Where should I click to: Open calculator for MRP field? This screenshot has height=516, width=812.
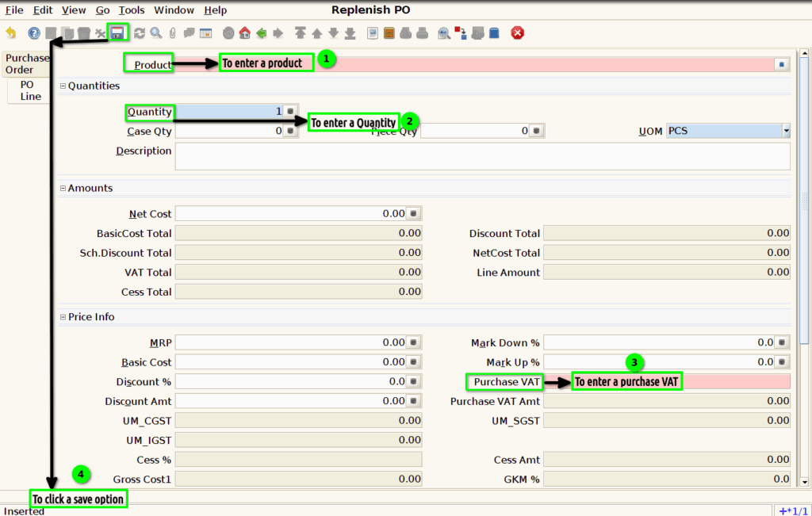(x=413, y=342)
